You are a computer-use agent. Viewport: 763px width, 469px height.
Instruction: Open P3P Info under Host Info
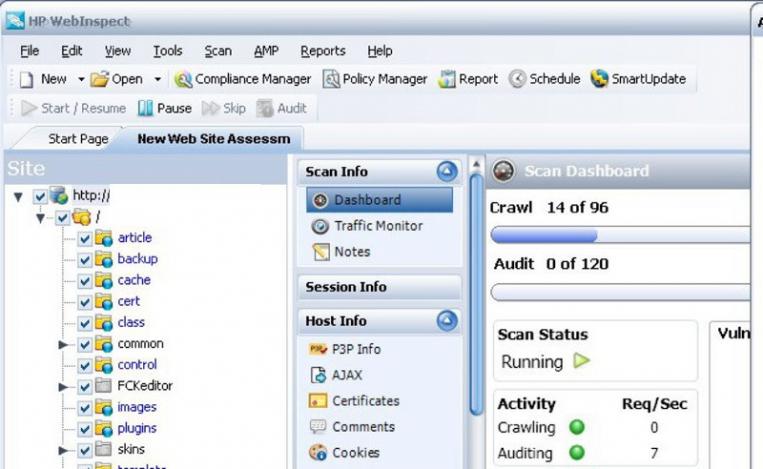click(x=355, y=349)
